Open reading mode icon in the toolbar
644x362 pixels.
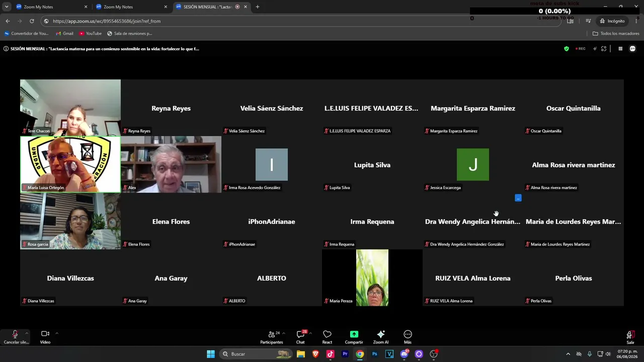(570, 21)
